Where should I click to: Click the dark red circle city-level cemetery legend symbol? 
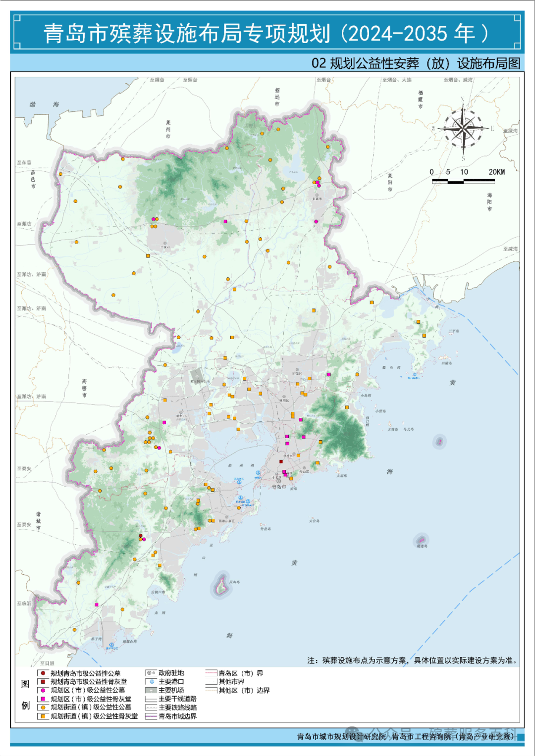click(43, 673)
